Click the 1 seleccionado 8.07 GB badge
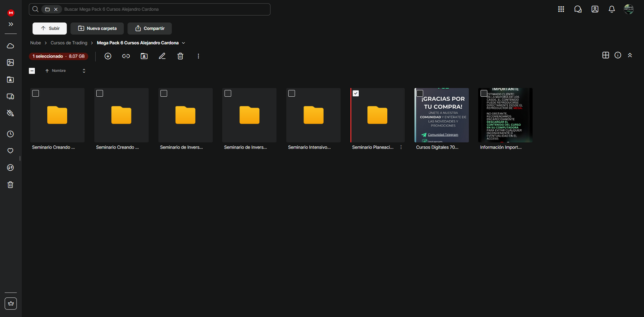This screenshot has width=644, height=317. pyautogui.click(x=58, y=56)
